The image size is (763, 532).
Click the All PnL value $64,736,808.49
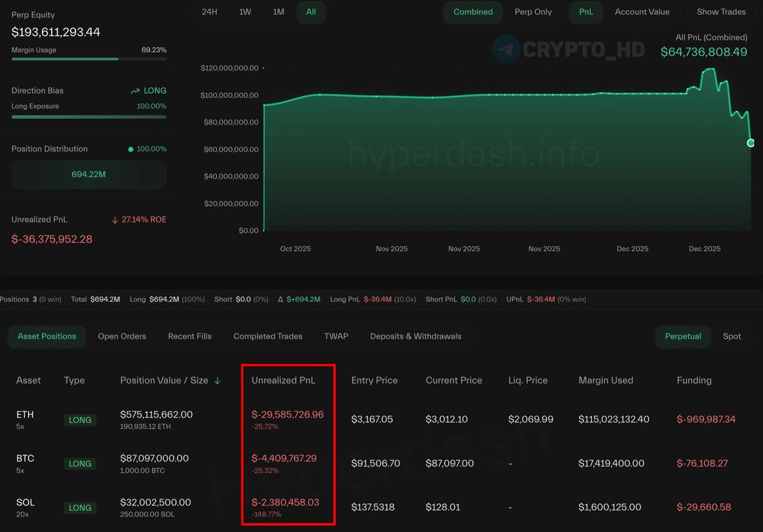[704, 52]
